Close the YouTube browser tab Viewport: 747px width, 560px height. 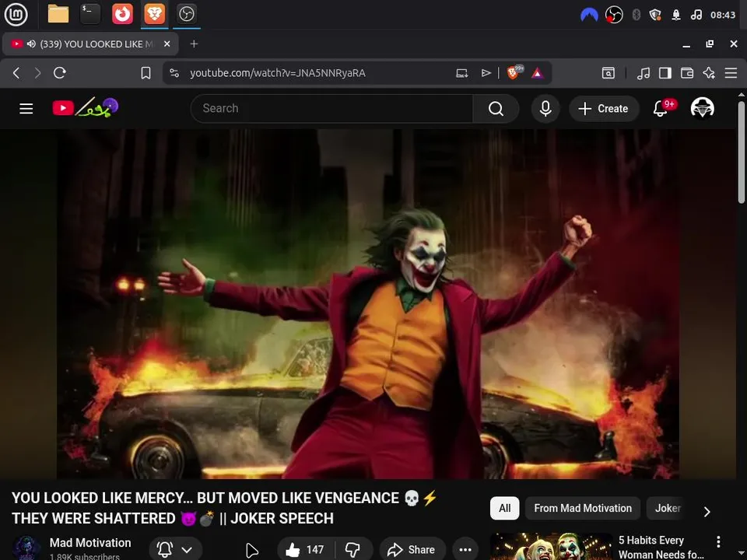pos(167,44)
